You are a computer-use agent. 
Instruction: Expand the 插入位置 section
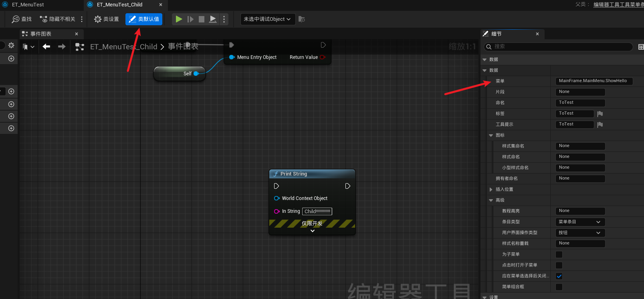pyautogui.click(x=491, y=190)
